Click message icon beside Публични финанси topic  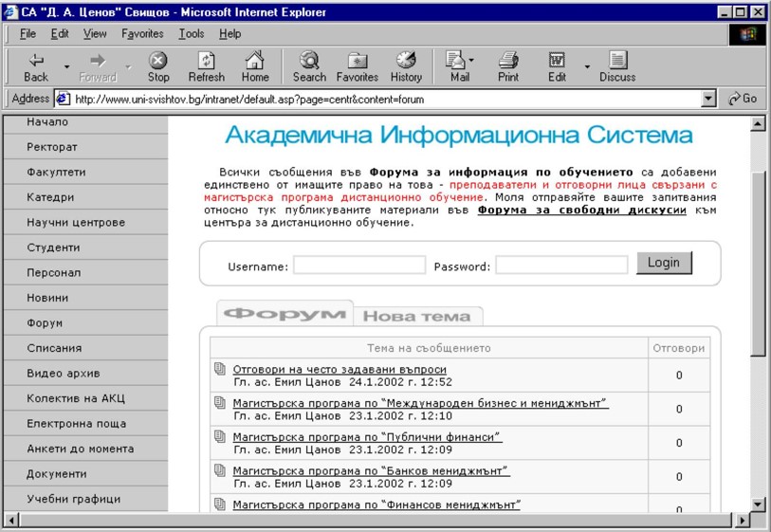220,436
